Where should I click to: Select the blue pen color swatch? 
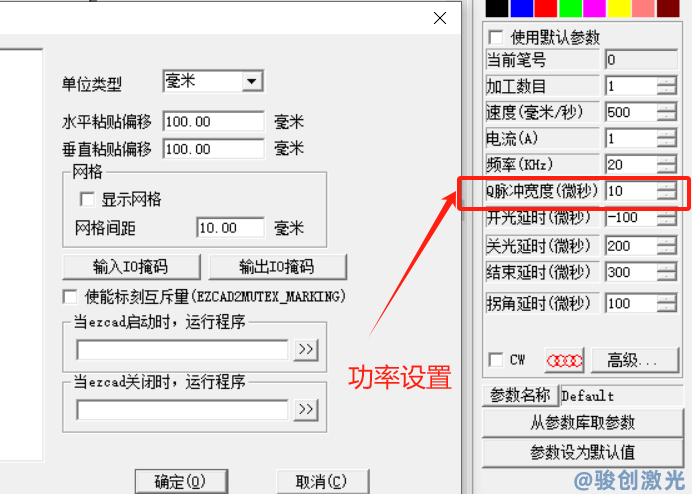(x=521, y=8)
